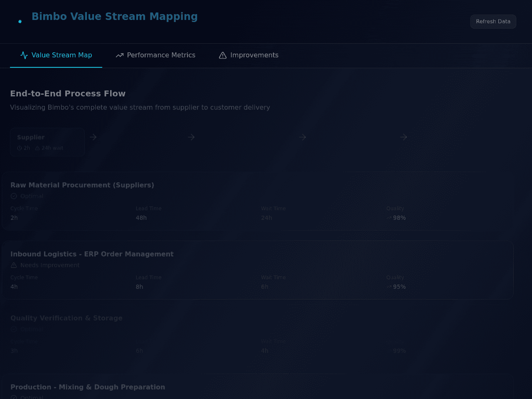Viewport: 532px width, 399px height.
Task: Click the Optimal check icon under Production - Mixing
Action: click(x=14, y=397)
